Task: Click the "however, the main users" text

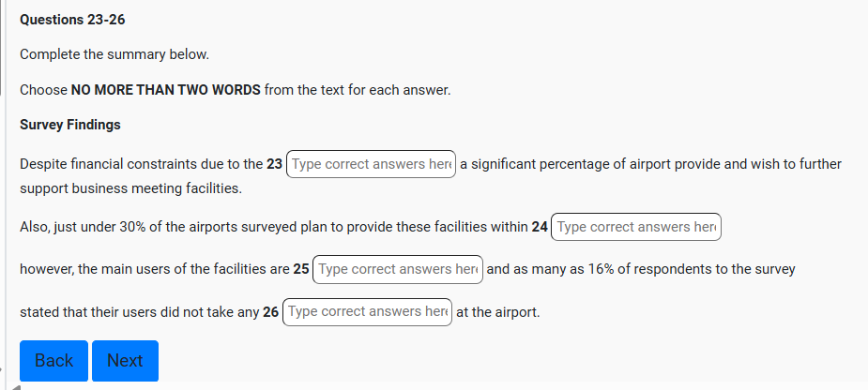Action: click(94, 269)
